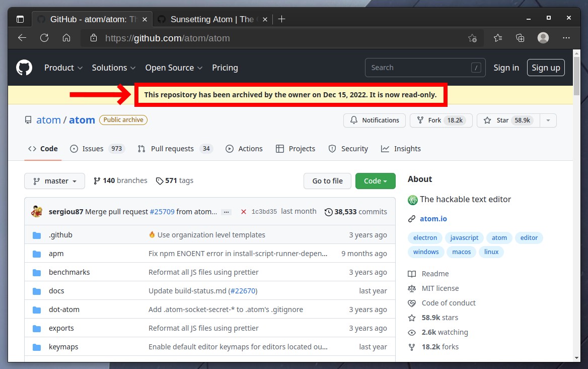Viewport: 588px width, 369px height.
Task: Open the Pull requests tab
Action: (175, 149)
